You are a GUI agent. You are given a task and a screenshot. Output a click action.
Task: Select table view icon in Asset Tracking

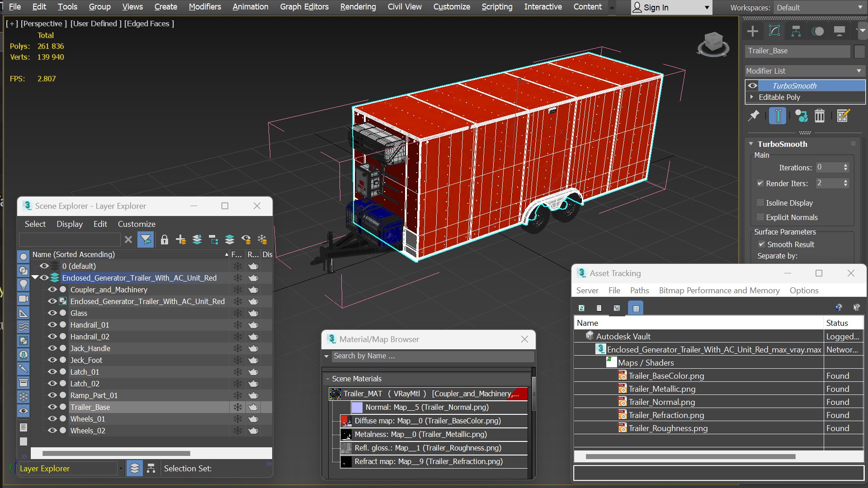[636, 308]
